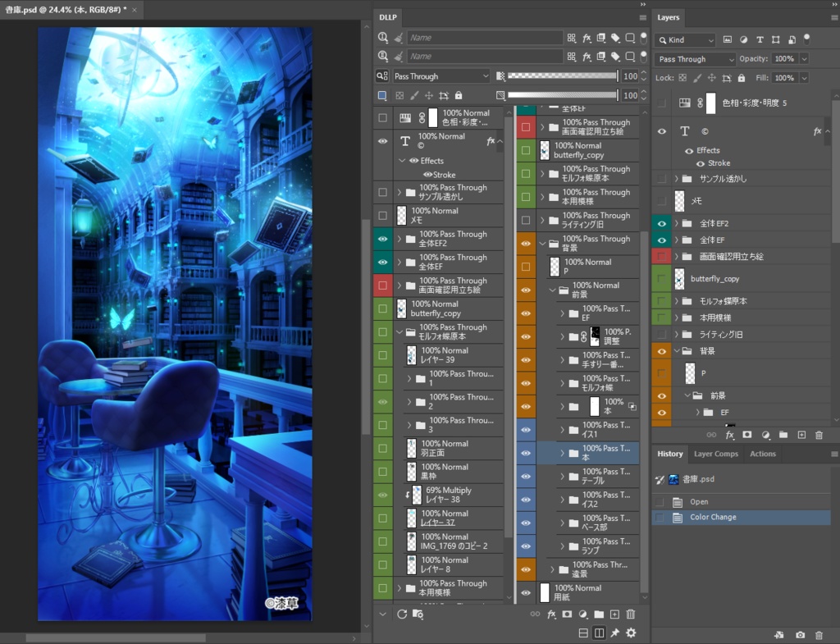Viewport: 840px width, 644px height.
Task: Click the adjustment layer filter icon
Action: coord(744,39)
